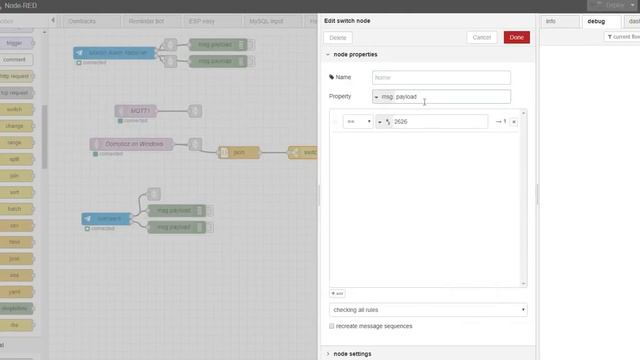This screenshot has height=360, width=640.
Task: Select the yaml palette node
Action: tap(16, 292)
